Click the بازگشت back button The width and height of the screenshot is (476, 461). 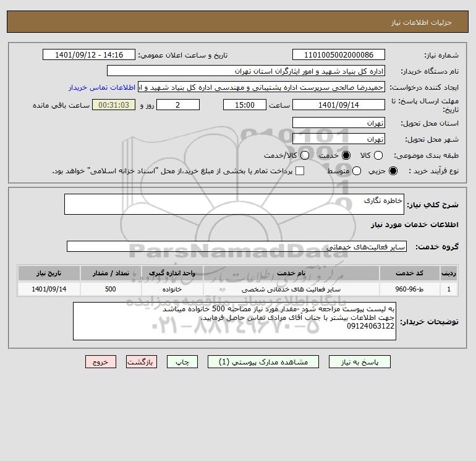tap(142, 362)
